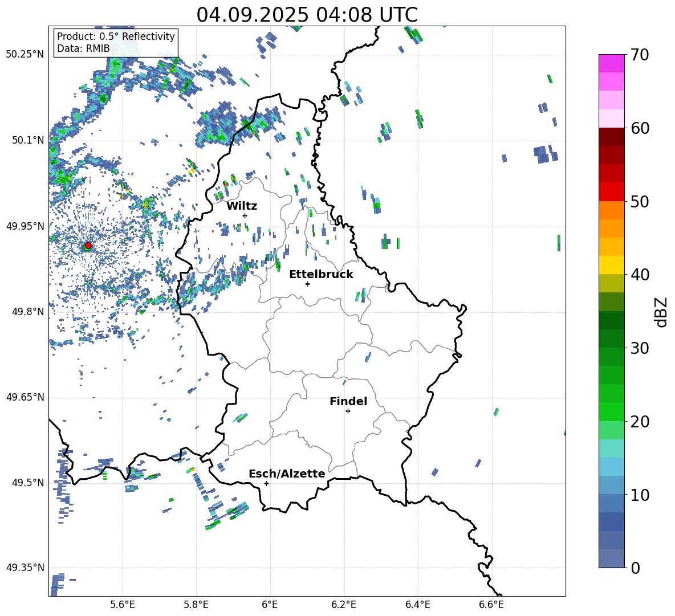Click the 'Data: RMIB' text

(83, 48)
